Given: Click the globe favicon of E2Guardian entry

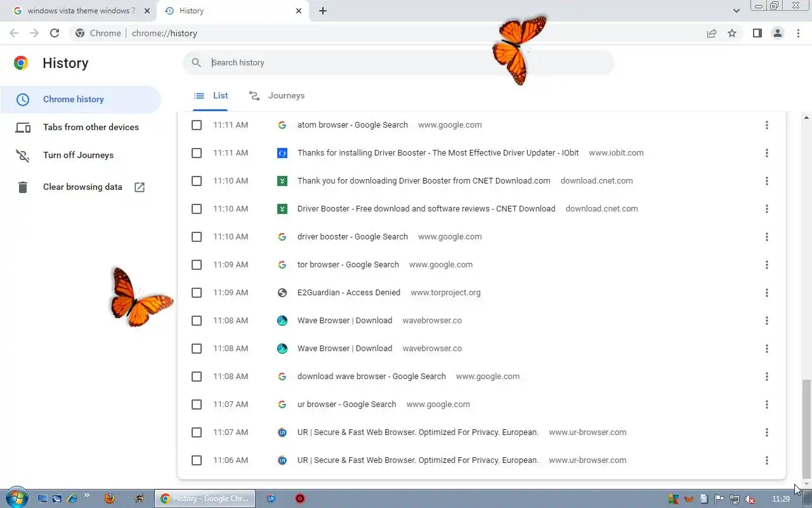Looking at the screenshot, I should pos(282,292).
